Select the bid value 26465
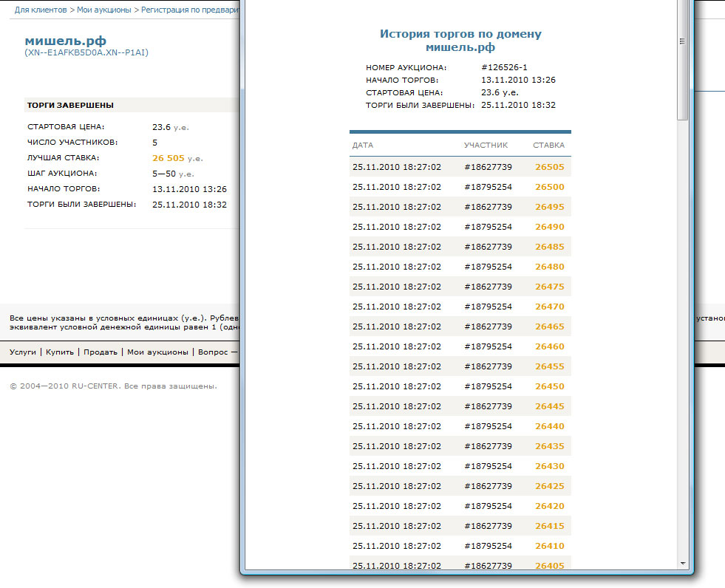This screenshot has width=725, height=588. pyautogui.click(x=550, y=327)
